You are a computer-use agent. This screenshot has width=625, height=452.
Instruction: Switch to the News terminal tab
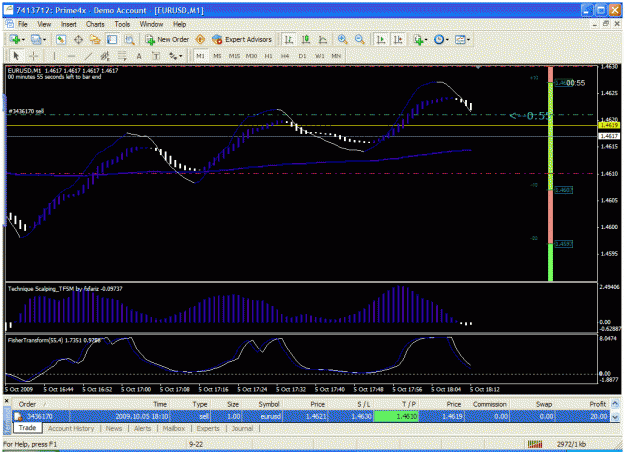click(x=114, y=428)
